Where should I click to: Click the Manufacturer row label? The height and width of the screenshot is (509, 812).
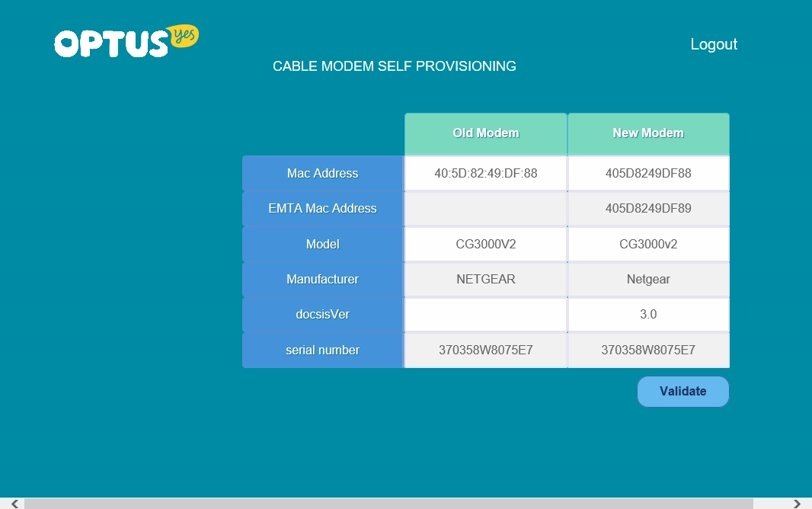323,279
